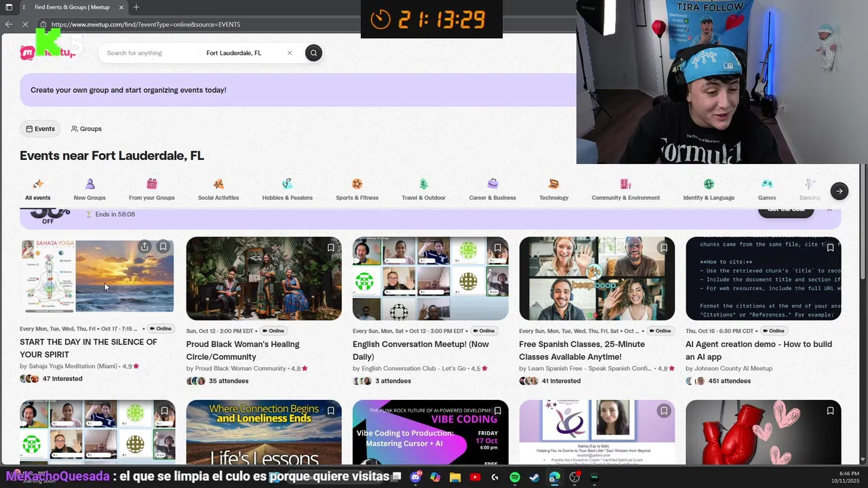This screenshot has width=868, height=488.
Task: Bookmark the English Conversation Meetup event
Action: [497, 248]
